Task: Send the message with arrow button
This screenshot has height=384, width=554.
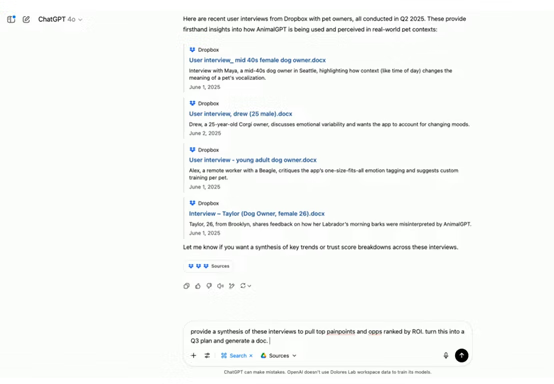Action: (x=461, y=355)
